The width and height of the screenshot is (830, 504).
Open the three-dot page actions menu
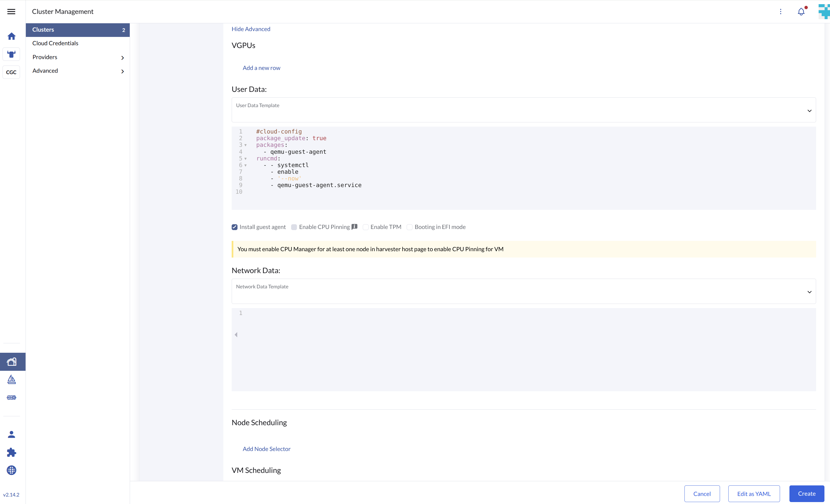(781, 11)
